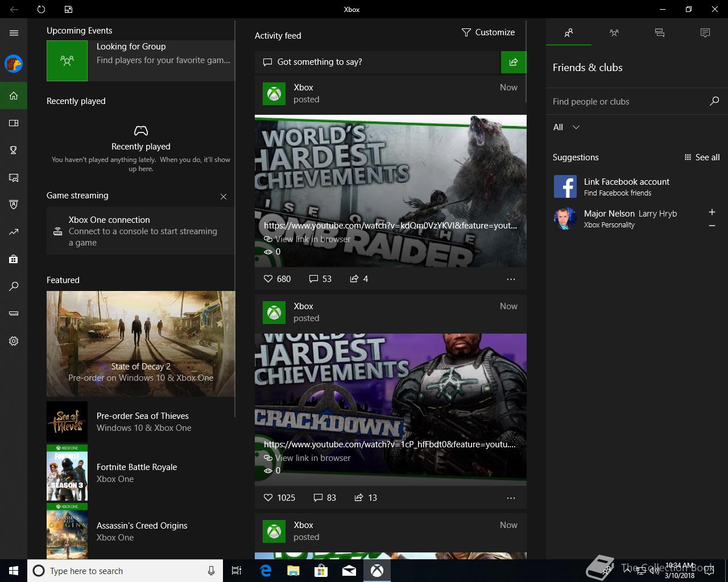728x582 pixels.
Task: Share the post with green share button
Action: pyautogui.click(x=514, y=62)
